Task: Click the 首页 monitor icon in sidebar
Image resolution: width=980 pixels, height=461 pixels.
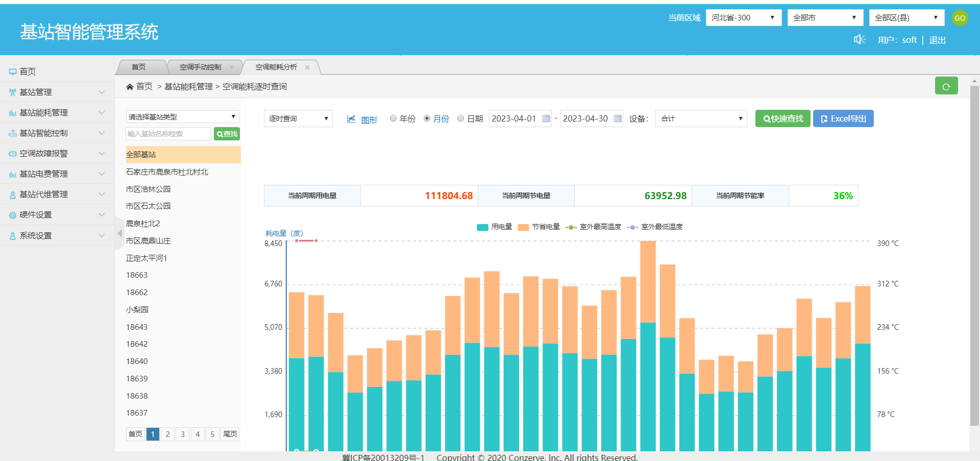Action: point(13,72)
